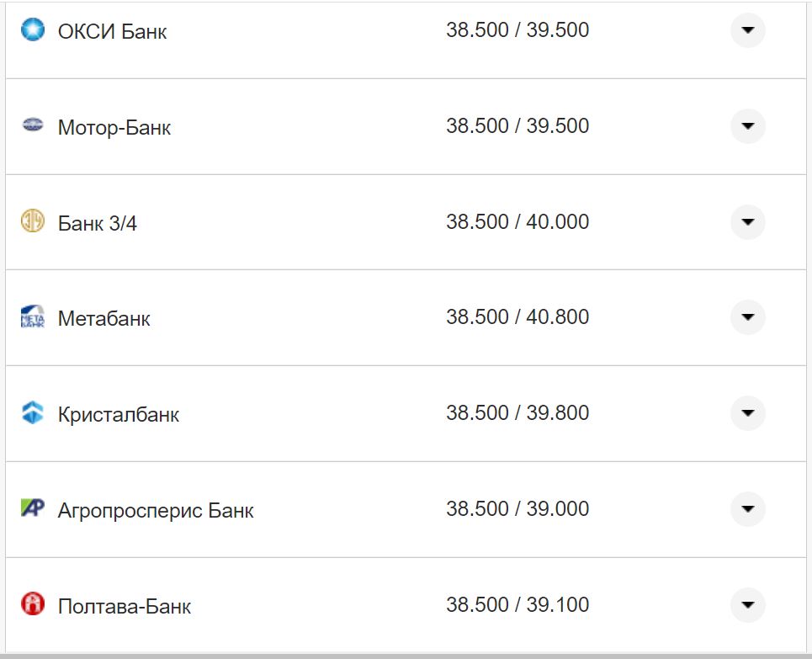The width and height of the screenshot is (812, 659).
Task: Click the Агропросперис Банк name
Action: click(156, 511)
